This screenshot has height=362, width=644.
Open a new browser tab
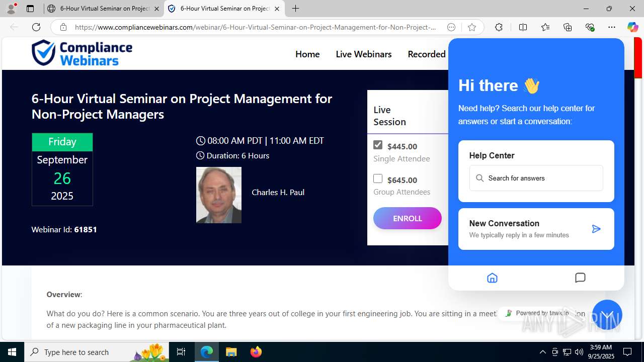point(296,9)
